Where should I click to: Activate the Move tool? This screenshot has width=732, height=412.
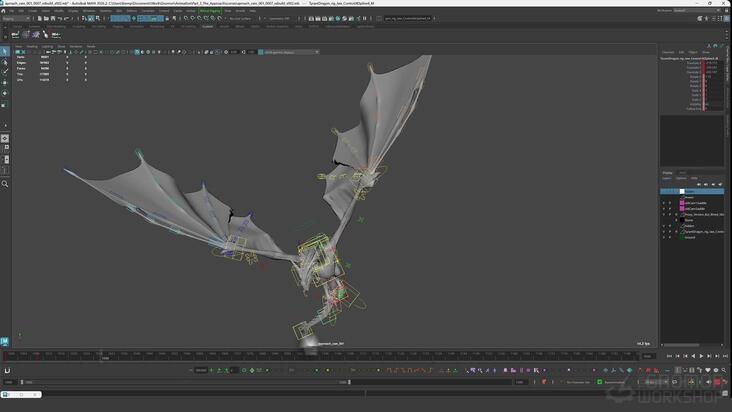click(x=5, y=83)
